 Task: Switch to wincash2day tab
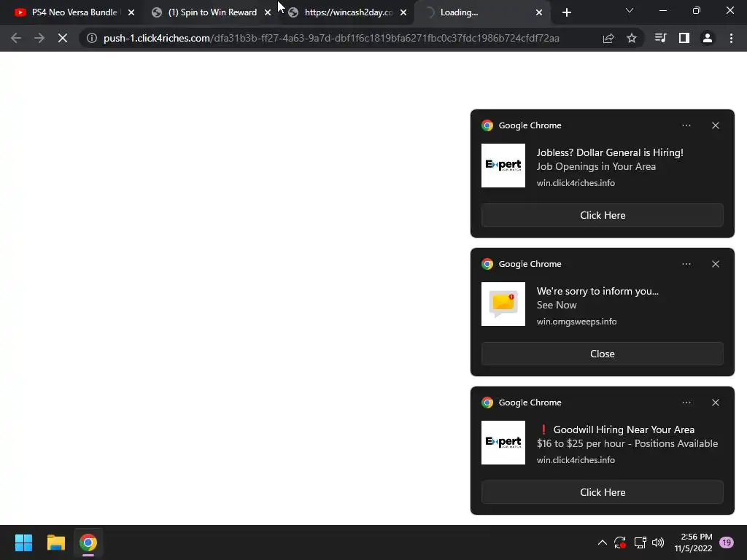[348, 12]
